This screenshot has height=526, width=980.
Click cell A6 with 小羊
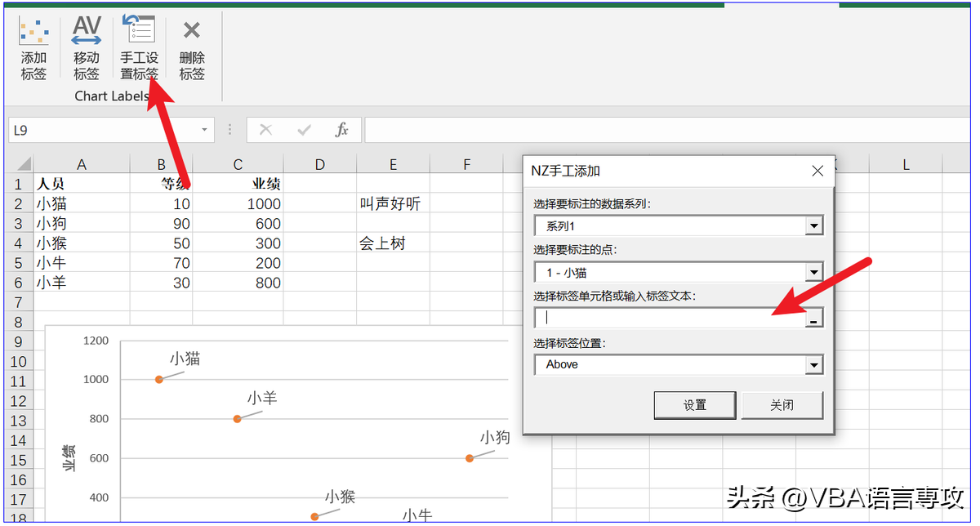[x=82, y=283]
